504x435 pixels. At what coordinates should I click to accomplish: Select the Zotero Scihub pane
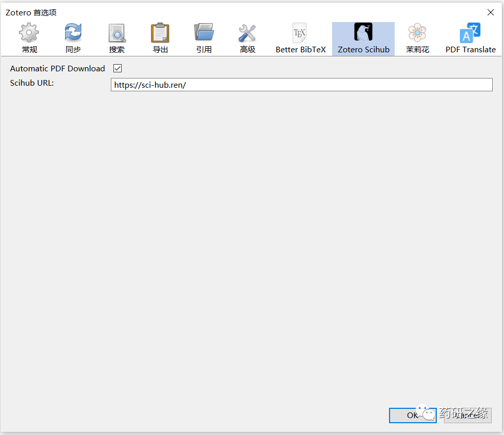coord(363,38)
